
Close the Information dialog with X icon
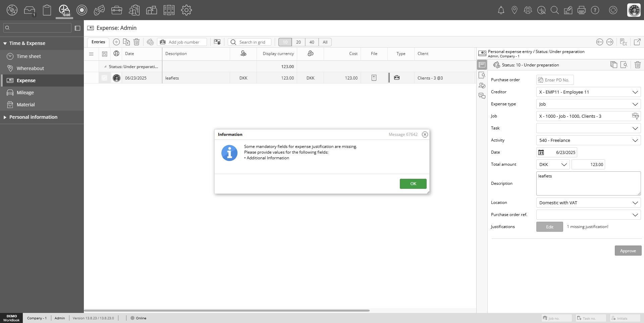click(425, 134)
